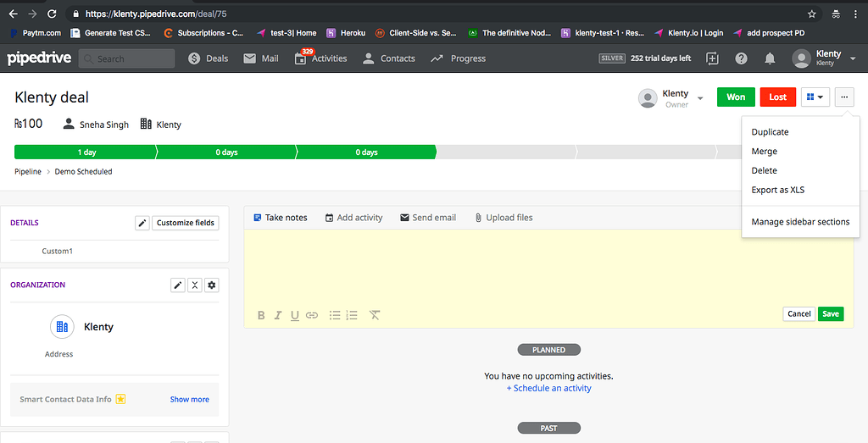The image size is (868, 443).
Task: Click the third green pipeline stage
Action: tap(366, 152)
